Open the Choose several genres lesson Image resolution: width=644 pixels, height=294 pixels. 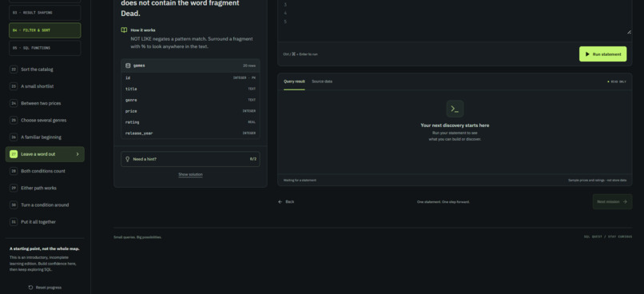tap(45, 121)
